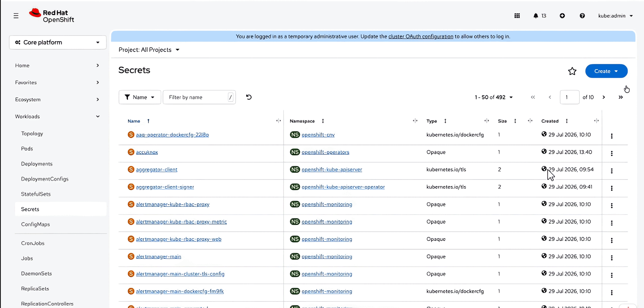This screenshot has height=308, width=644.
Task: Click the page number input field
Action: coord(569,97)
